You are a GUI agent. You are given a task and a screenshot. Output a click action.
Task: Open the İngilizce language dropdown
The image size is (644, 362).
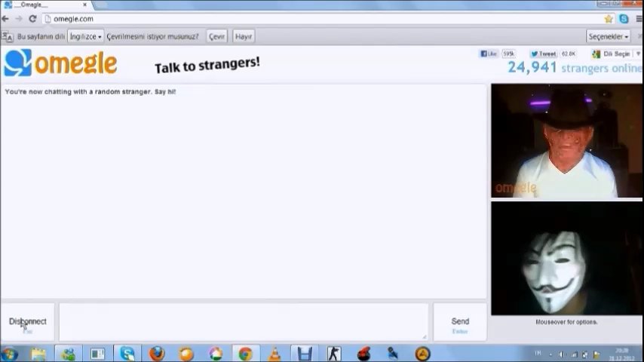click(x=85, y=36)
